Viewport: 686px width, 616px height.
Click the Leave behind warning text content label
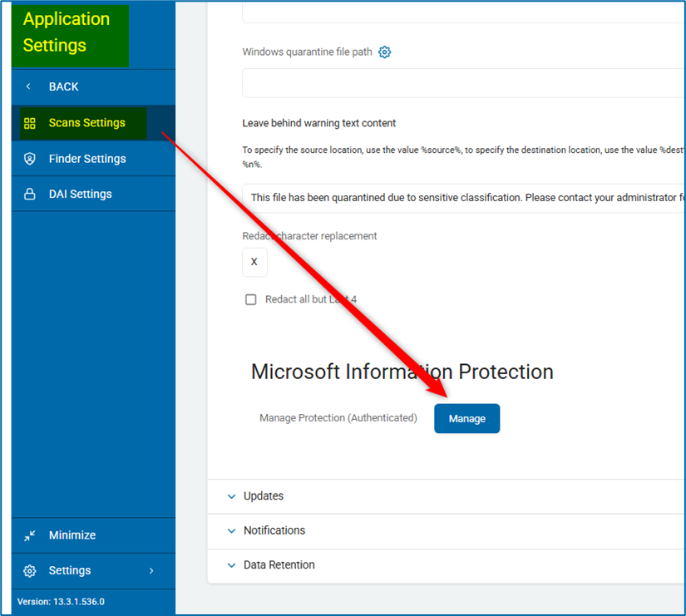319,123
